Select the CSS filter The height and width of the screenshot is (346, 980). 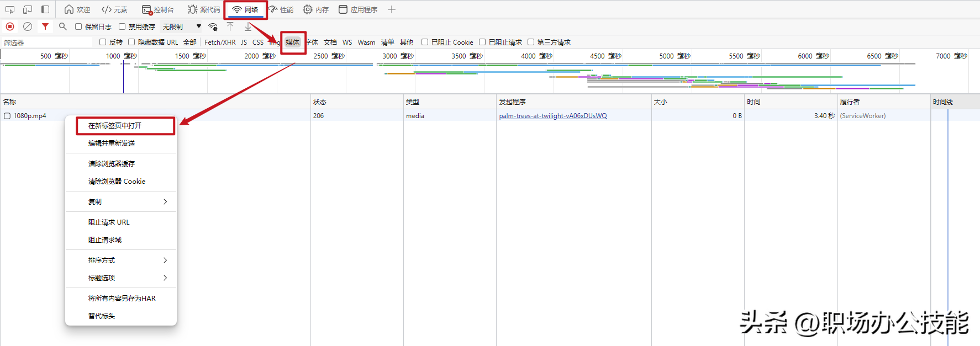click(x=258, y=42)
